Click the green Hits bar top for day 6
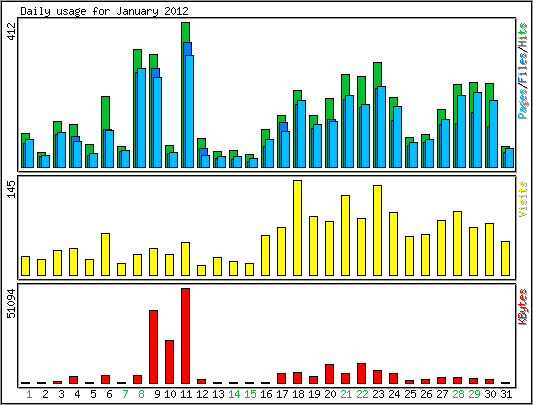This screenshot has height=405, width=533. pos(106,113)
